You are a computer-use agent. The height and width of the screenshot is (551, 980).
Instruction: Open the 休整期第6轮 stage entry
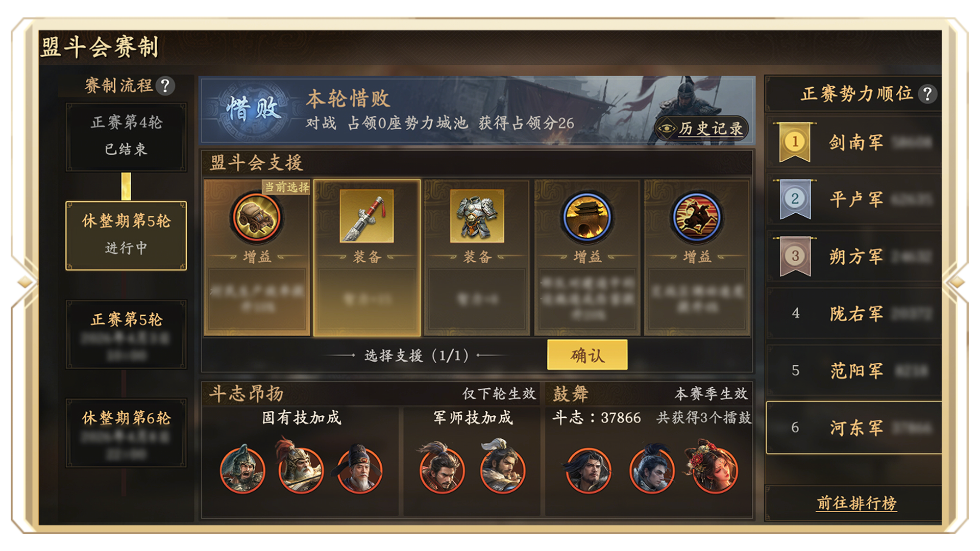126,432
